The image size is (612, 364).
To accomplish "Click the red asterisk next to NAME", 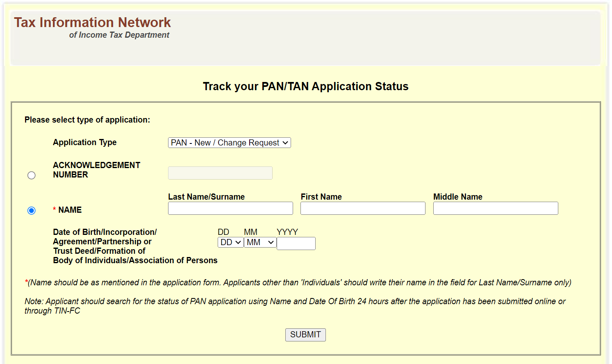I will pyautogui.click(x=54, y=209).
